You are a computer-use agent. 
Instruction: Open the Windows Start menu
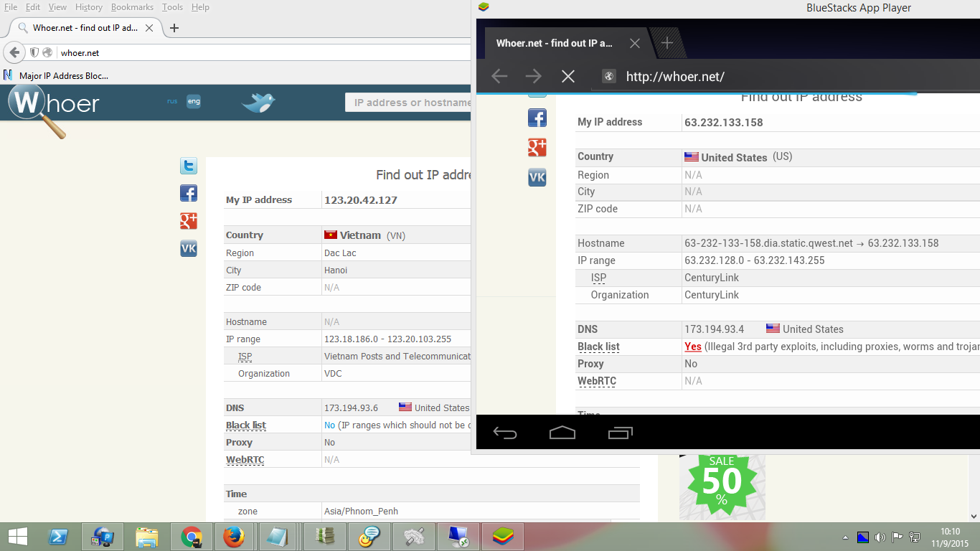pyautogui.click(x=17, y=537)
